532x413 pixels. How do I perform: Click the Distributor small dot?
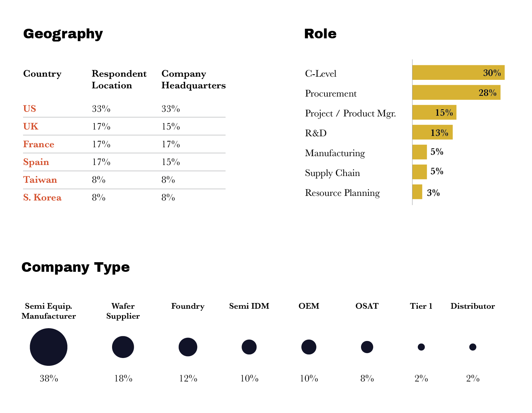tap(473, 347)
